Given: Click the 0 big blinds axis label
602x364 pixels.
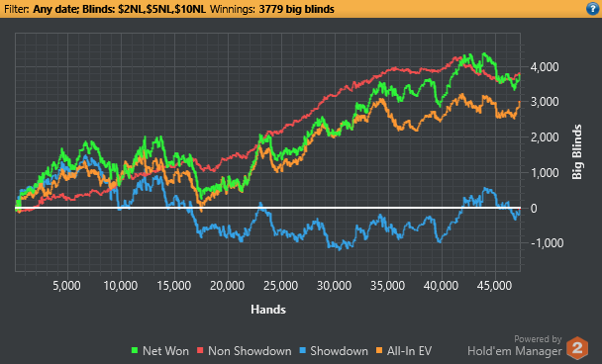Looking at the screenshot, I should click(x=534, y=209).
